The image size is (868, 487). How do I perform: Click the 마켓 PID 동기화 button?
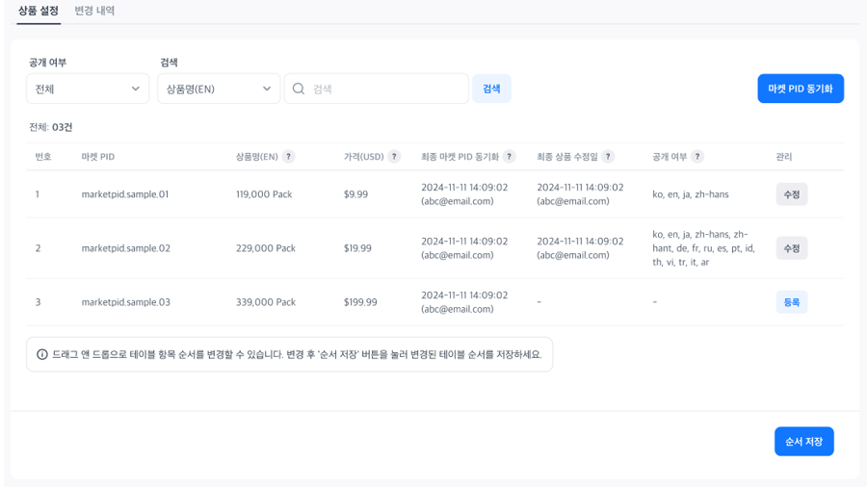(x=801, y=89)
